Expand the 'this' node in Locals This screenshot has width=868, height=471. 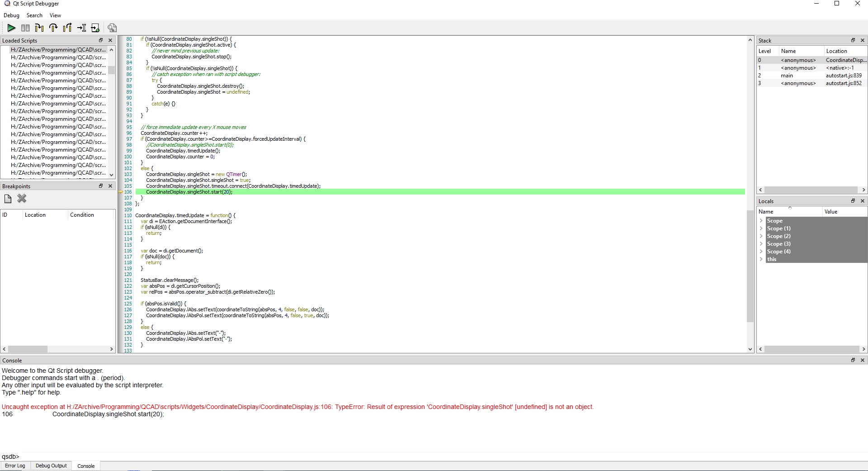761,259
